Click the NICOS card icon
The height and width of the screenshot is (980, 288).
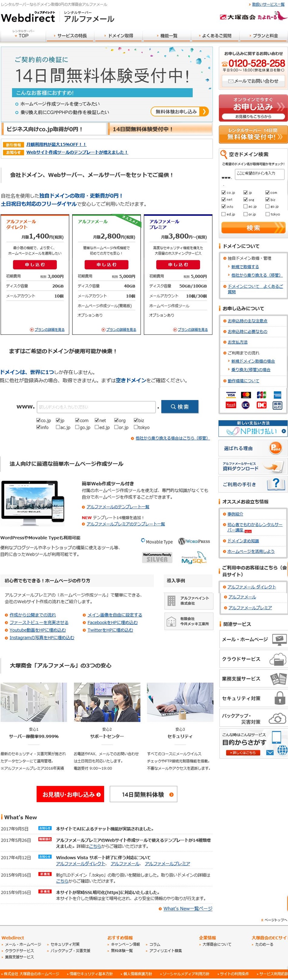pyautogui.click(x=231, y=405)
